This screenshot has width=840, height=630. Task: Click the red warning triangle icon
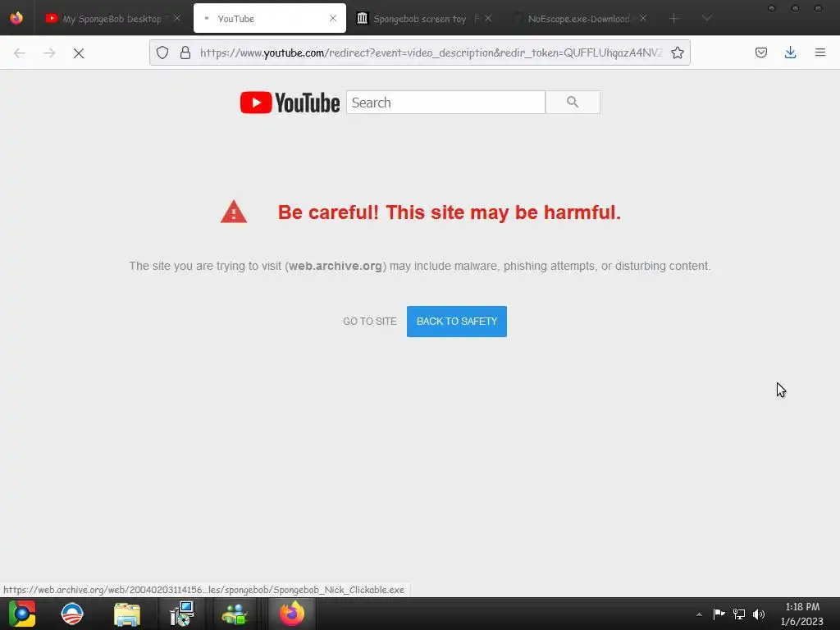tap(234, 212)
